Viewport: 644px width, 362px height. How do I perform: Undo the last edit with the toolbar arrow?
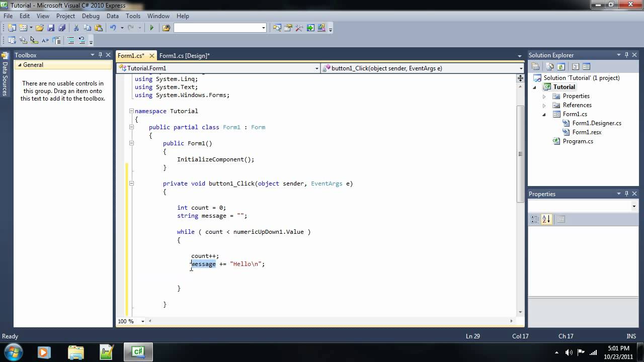pyautogui.click(x=113, y=28)
